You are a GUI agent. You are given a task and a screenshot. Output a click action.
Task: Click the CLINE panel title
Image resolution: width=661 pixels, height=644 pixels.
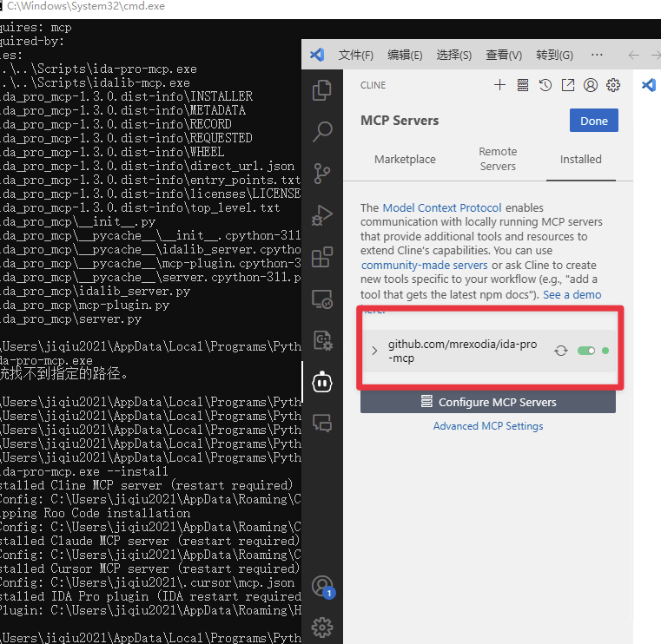coord(373,85)
